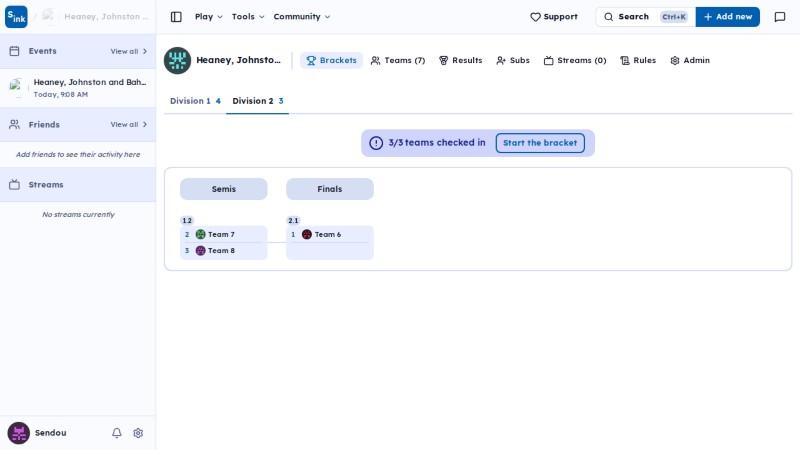The image size is (800, 450).
Task: Click match label 2.1
Action: [293, 220]
